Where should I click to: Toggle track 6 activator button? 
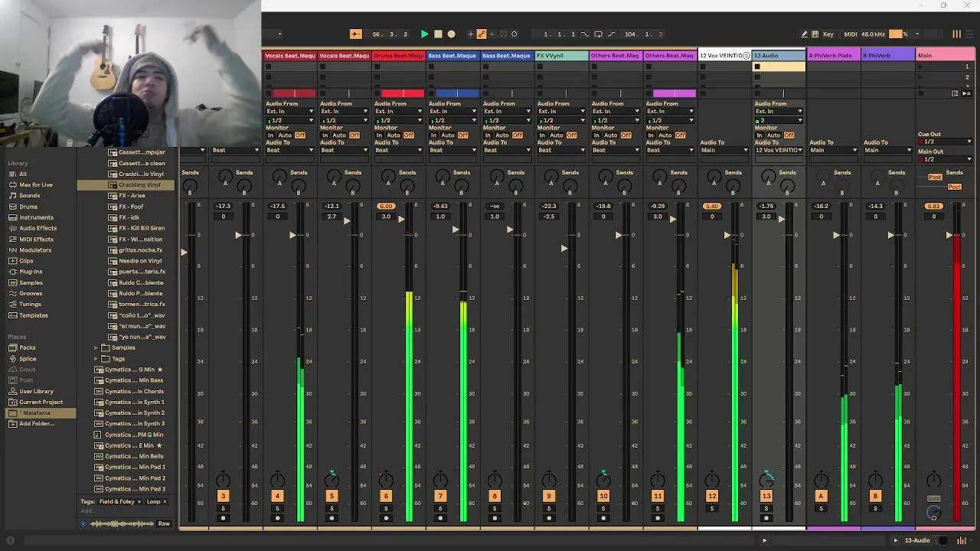[386, 496]
